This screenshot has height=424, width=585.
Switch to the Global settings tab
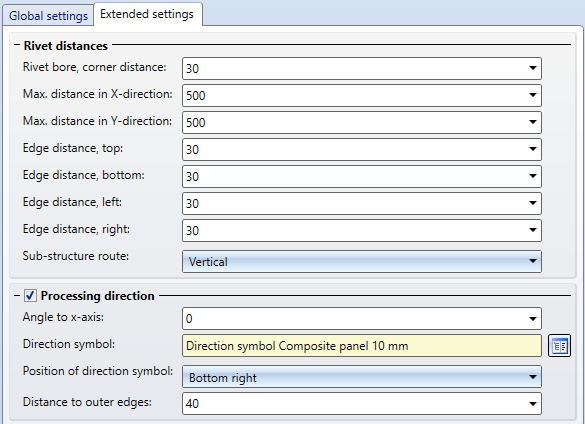pyautogui.click(x=48, y=16)
